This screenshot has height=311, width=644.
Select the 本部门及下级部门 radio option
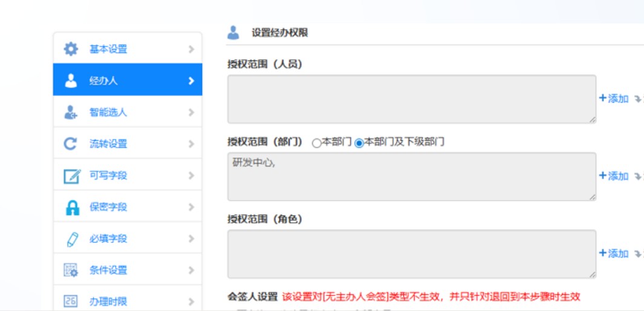359,143
